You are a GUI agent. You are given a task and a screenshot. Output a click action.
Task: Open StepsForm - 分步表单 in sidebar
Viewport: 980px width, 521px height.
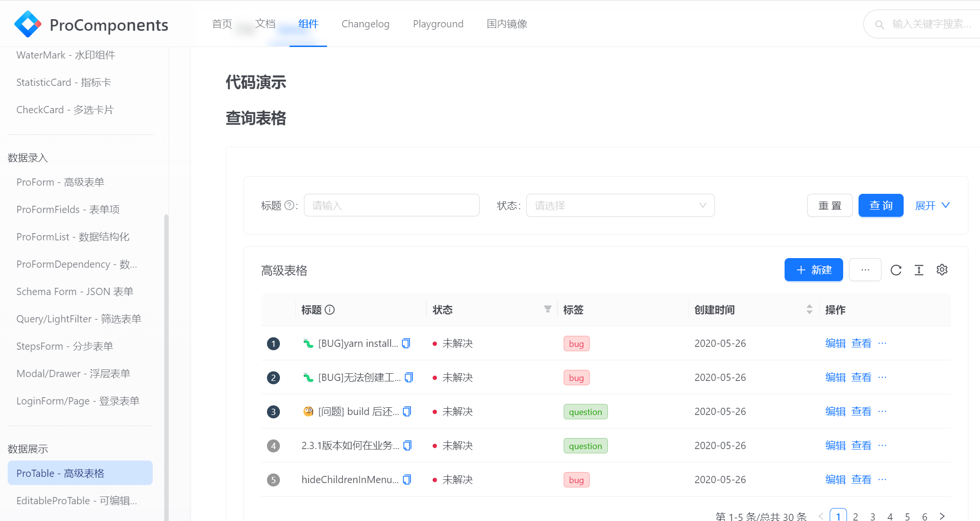click(65, 346)
